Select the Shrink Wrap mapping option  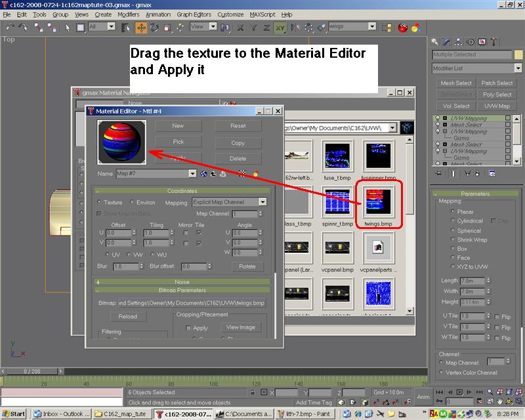click(453, 239)
